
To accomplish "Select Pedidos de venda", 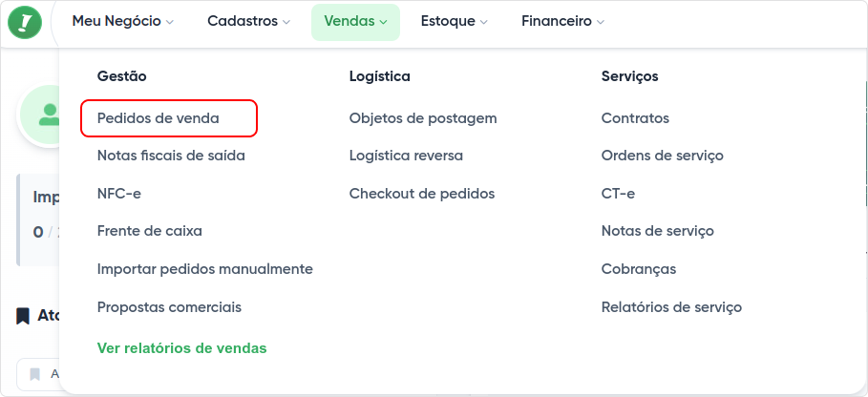I will point(159,118).
